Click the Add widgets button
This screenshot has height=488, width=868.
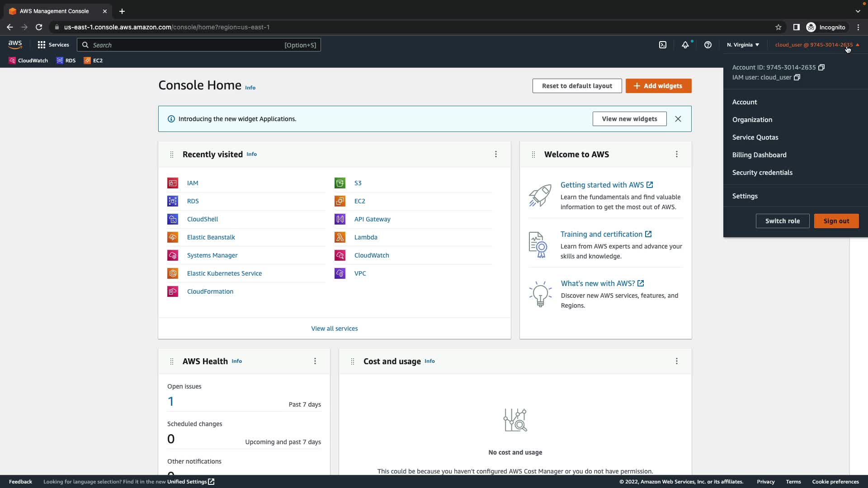pyautogui.click(x=658, y=86)
